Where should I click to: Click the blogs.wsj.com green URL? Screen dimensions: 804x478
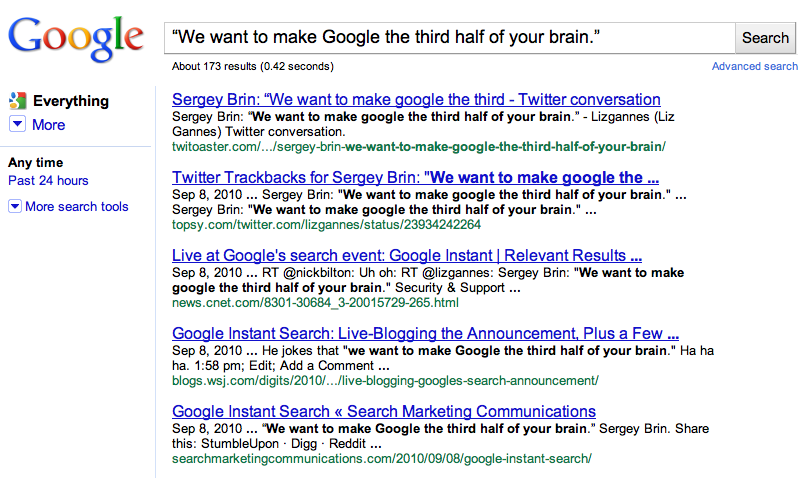pyautogui.click(x=385, y=381)
